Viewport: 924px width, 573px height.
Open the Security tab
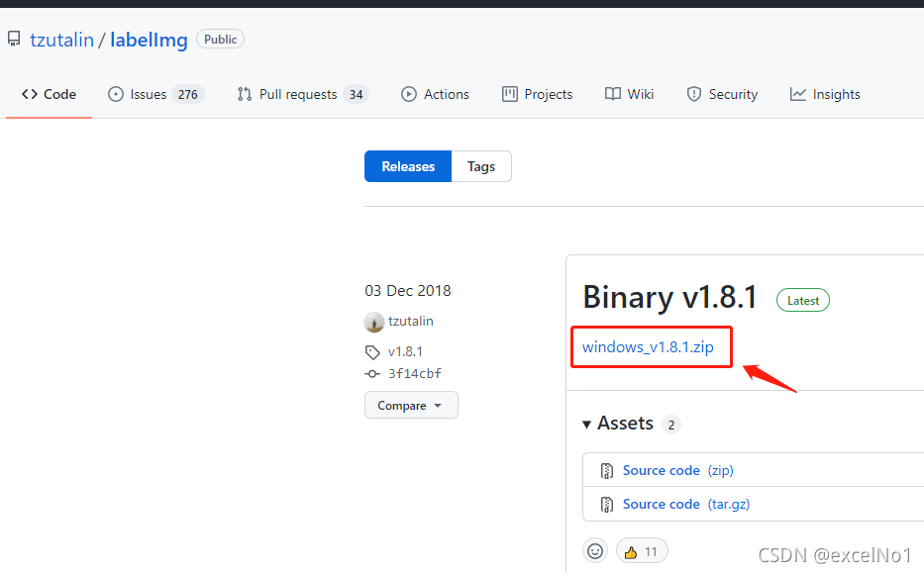tap(722, 94)
